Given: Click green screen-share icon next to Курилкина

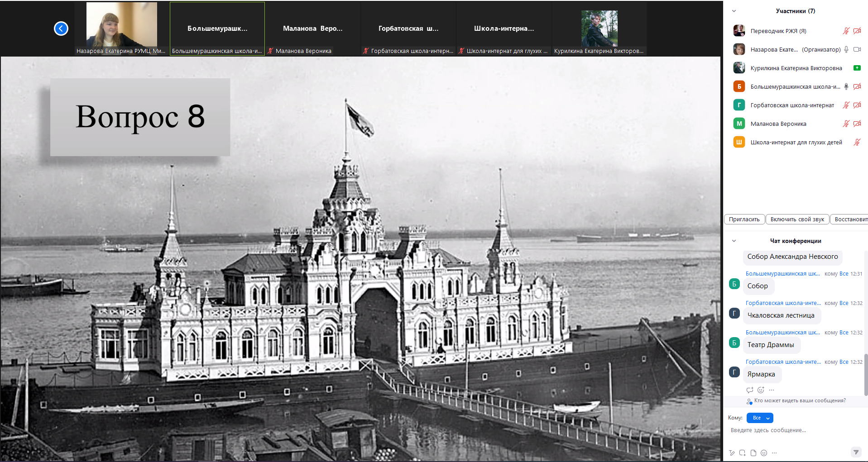Looking at the screenshot, I should [x=857, y=68].
